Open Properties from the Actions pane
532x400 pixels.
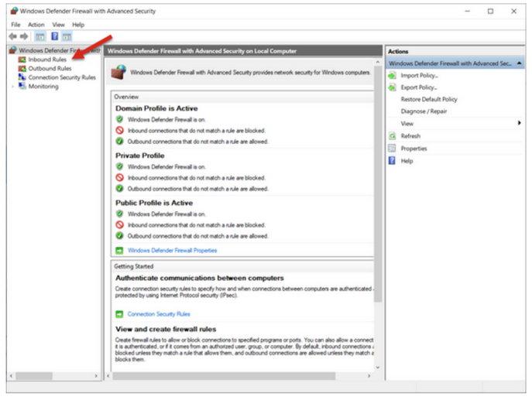(x=414, y=149)
